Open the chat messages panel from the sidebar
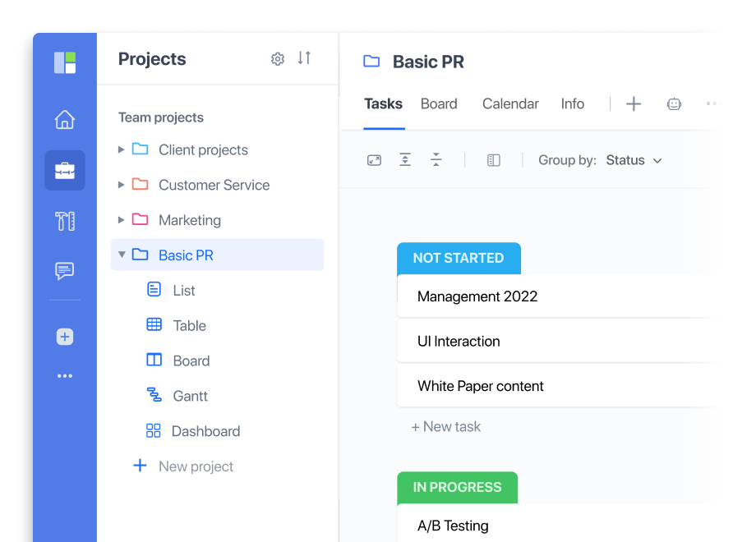The width and height of the screenshot is (756, 542). tap(64, 271)
